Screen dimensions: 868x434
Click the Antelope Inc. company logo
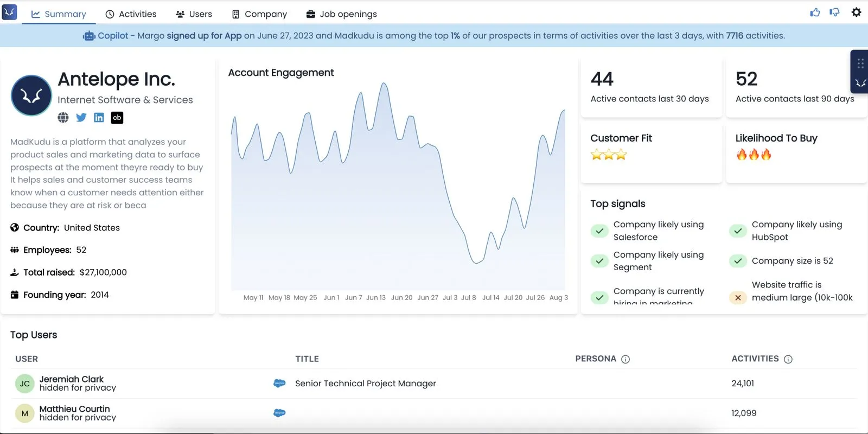pyautogui.click(x=31, y=95)
